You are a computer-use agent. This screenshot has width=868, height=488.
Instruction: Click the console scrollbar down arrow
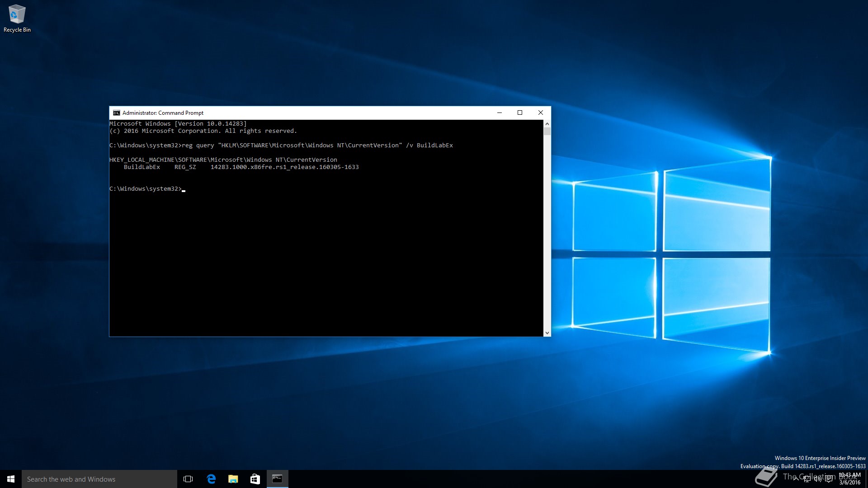click(547, 333)
